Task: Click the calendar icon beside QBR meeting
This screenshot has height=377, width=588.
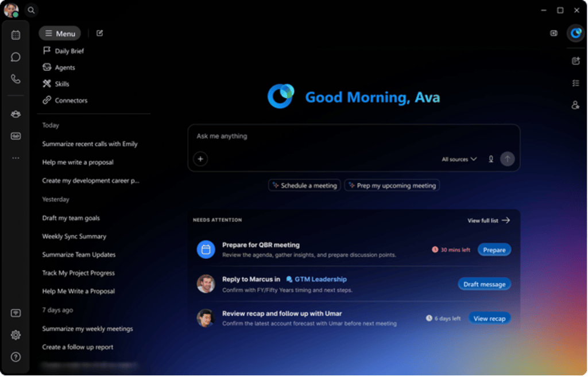Action: coord(206,250)
